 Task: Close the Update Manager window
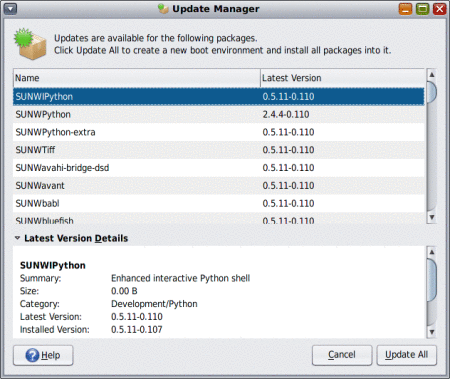coord(439,9)
